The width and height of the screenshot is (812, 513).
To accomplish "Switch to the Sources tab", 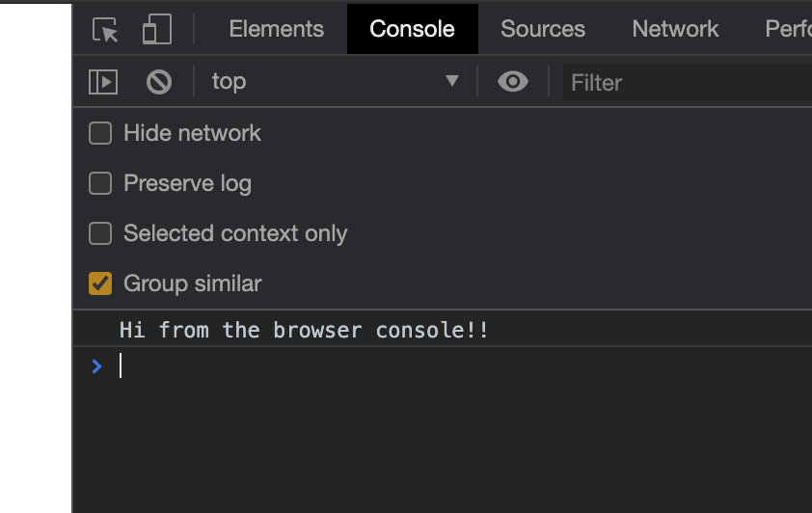I will (x=543, y=29).
